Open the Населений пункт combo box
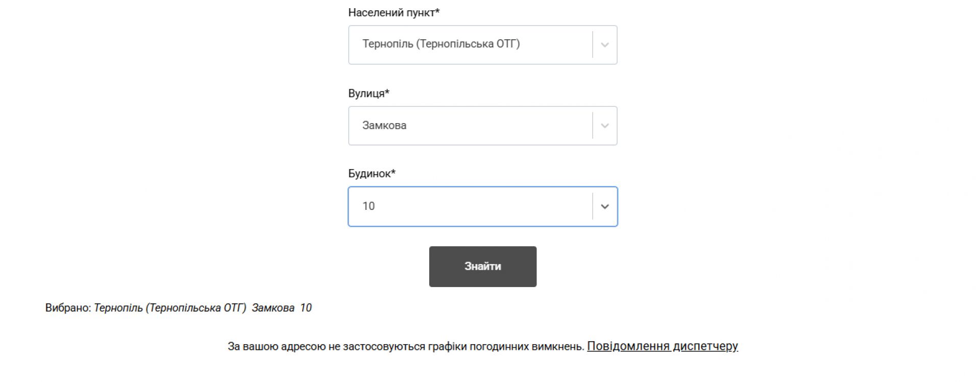The height and width of the screenshot is (382, 980). tap(470, 45)
